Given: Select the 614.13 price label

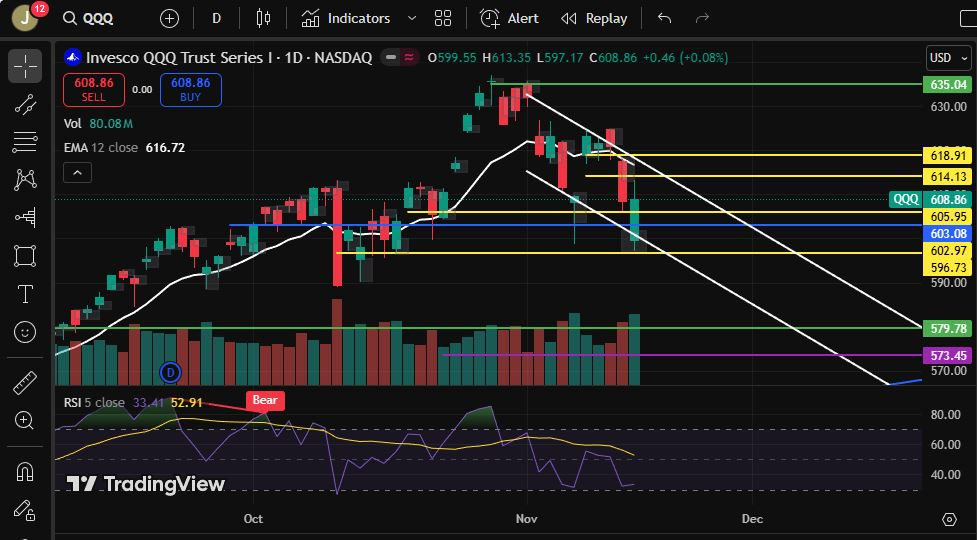Looking at the screenshot, I should tap(948, 177).
